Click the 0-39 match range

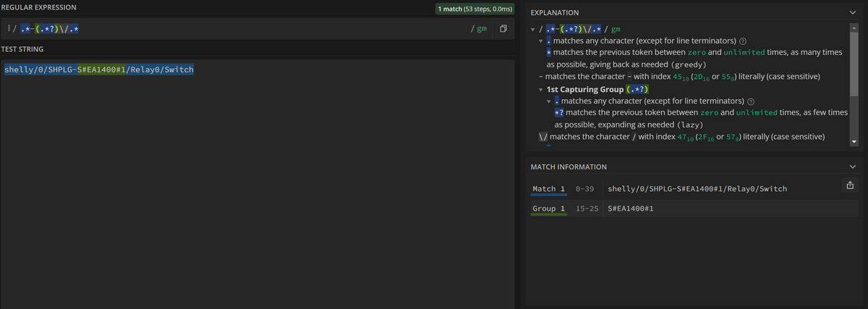[584, 189]
